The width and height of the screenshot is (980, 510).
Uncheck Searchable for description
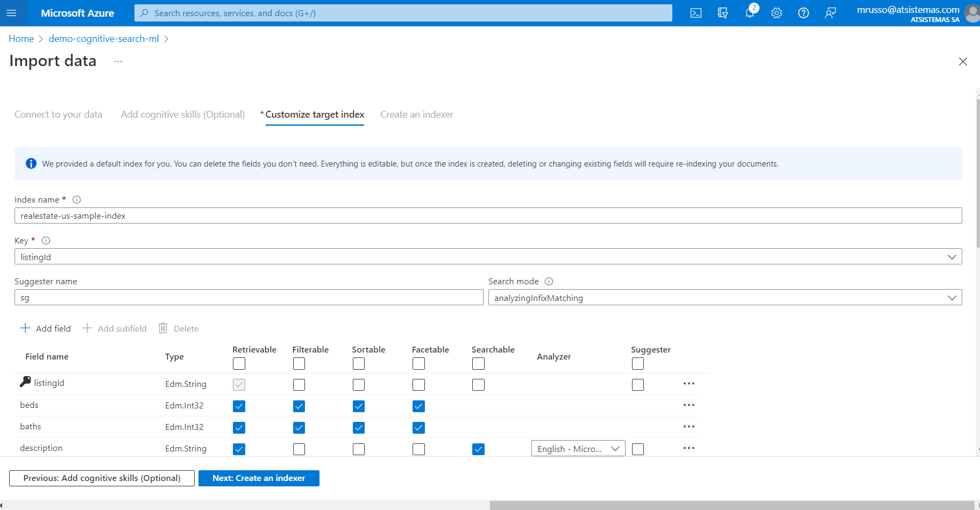[478, 449]
